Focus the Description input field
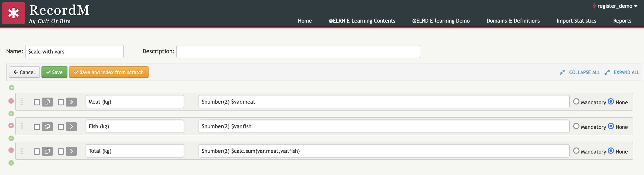644x175 pixels. pos(298,51)
